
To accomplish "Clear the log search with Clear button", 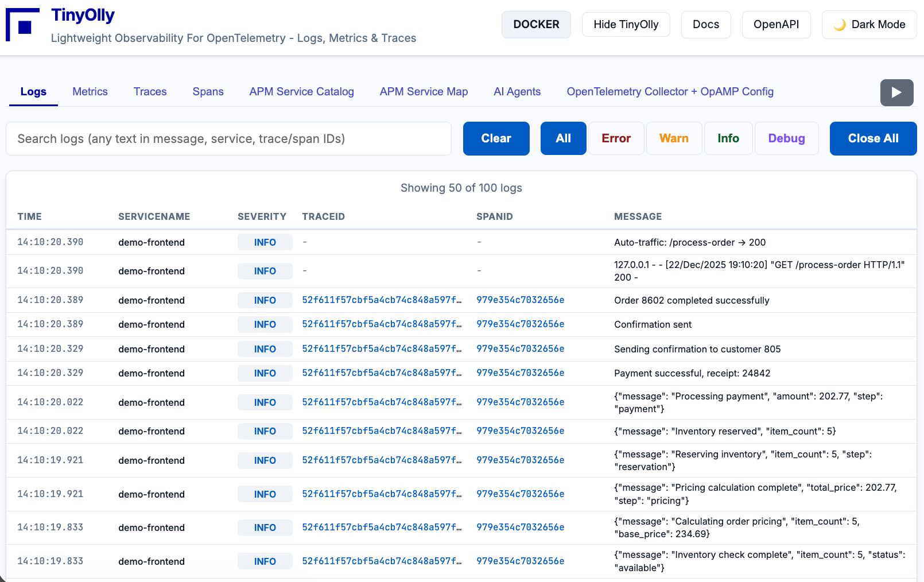I will click(496, 139).
